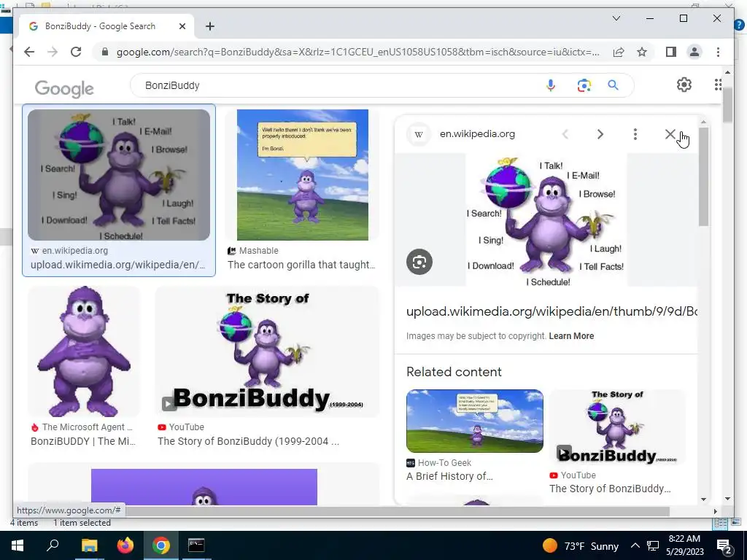
Task: Click the network tray icon
Action: tap(653, 545)
